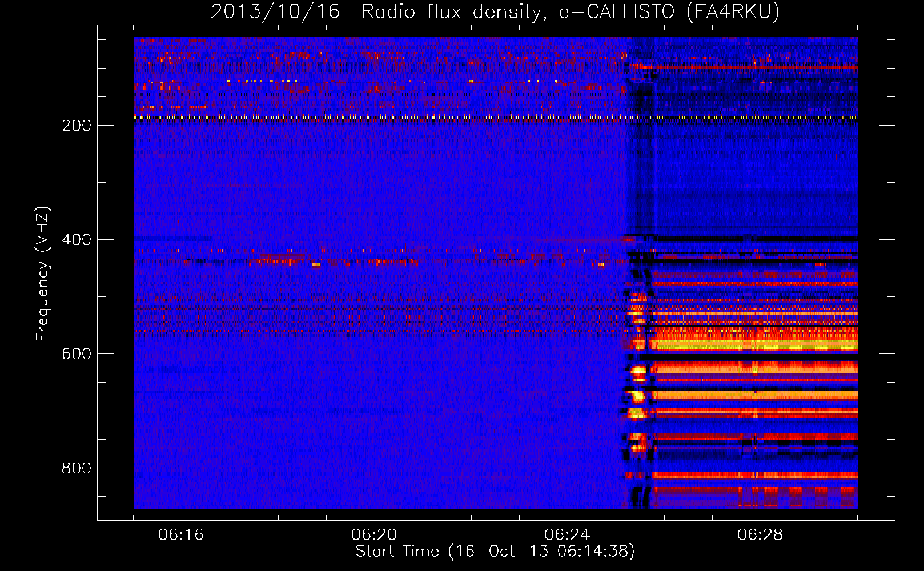This screenshot has width=924, height=571.
Task: Click the '06:28' time tick label
Action: [761, 535]
